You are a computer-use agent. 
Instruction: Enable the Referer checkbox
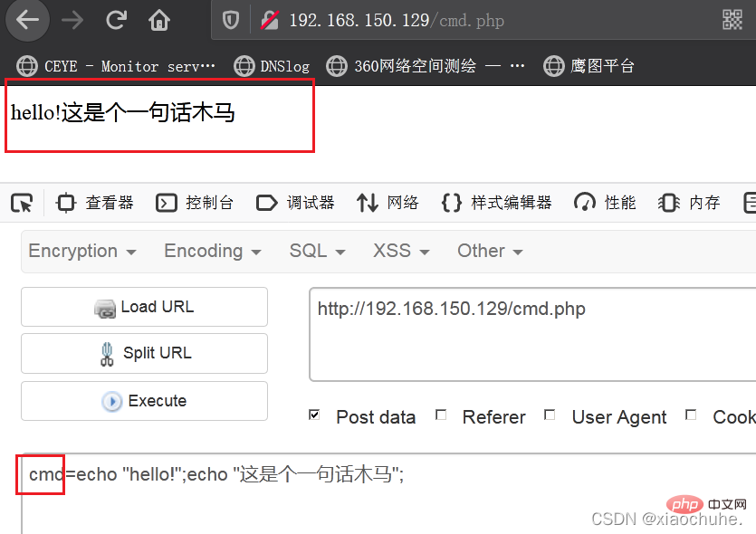441,415
